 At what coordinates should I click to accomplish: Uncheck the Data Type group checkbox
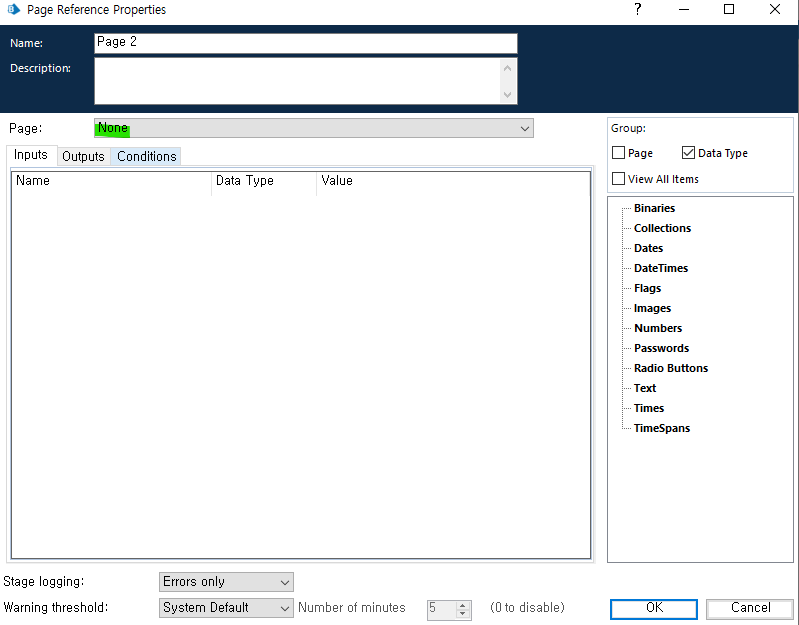pos(688,153)
